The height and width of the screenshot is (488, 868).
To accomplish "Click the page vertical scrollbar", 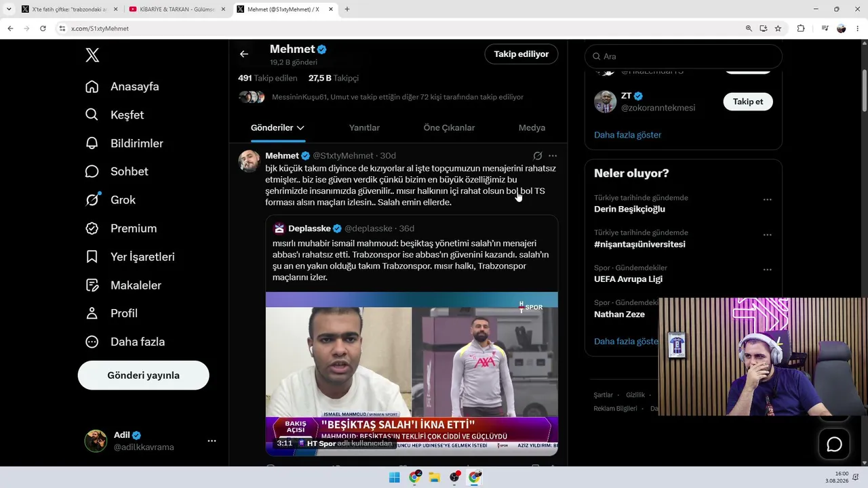I will tap(864, 91).
